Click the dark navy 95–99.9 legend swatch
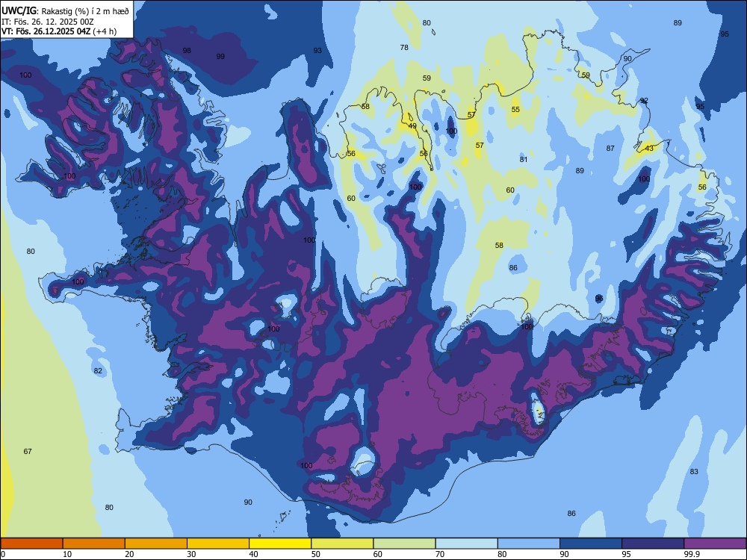The width and height of the screenshot is (747, 560). tap(653, 544)
